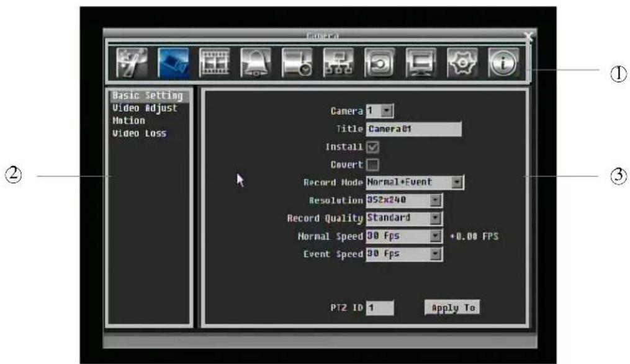Select the Camera settings icon
630x364 pixels.
[173, 63]
